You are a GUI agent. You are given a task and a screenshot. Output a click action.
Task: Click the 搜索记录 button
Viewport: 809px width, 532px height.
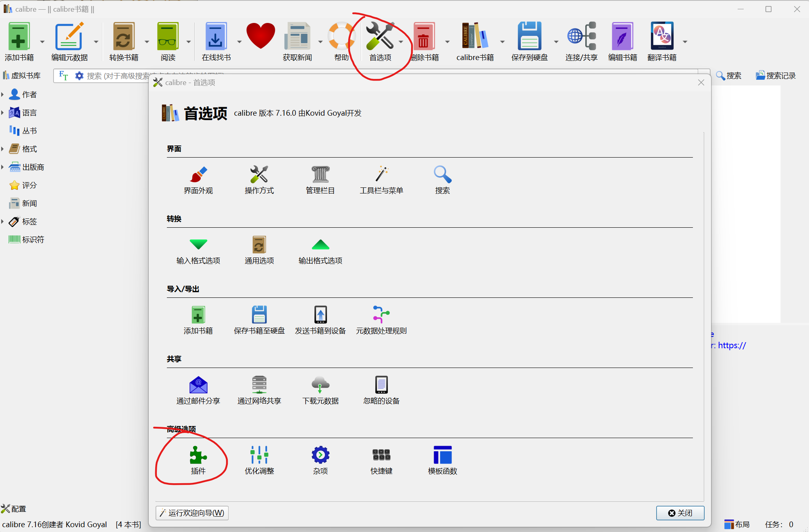pyautogui.click(x=776, y=75)
